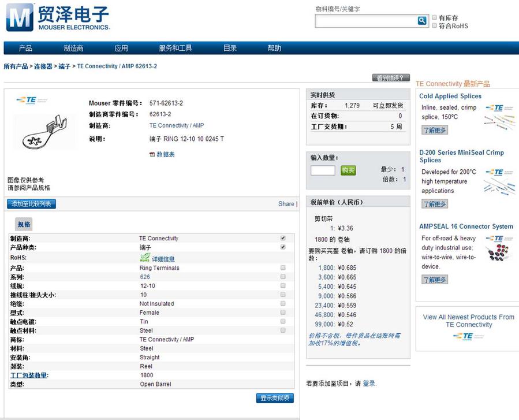Open D-200 MiniSeal splices thumbnail
Viewport: 519px width, 420px height.
pos(499,186)
